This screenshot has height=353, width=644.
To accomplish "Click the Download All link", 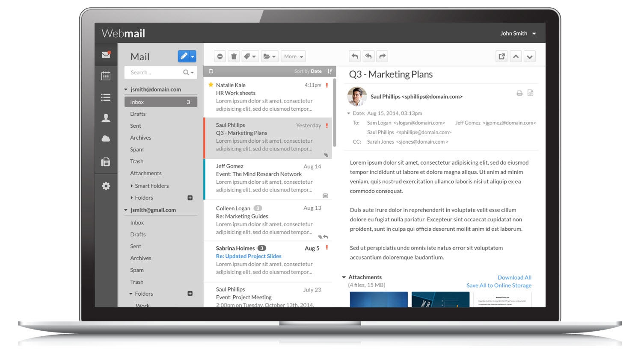I will coord(514,277).
